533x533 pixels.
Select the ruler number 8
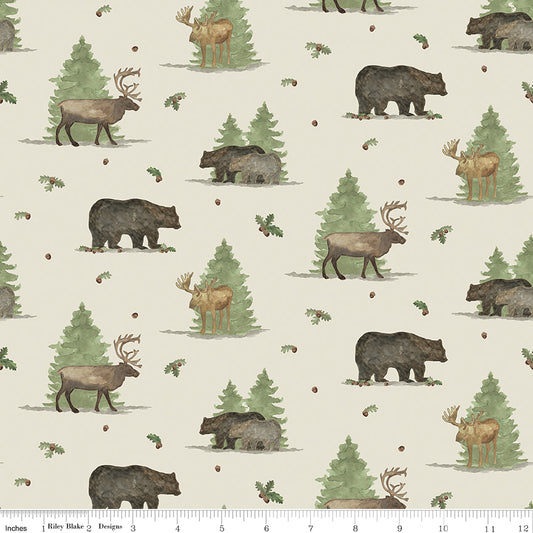point(355,529)
